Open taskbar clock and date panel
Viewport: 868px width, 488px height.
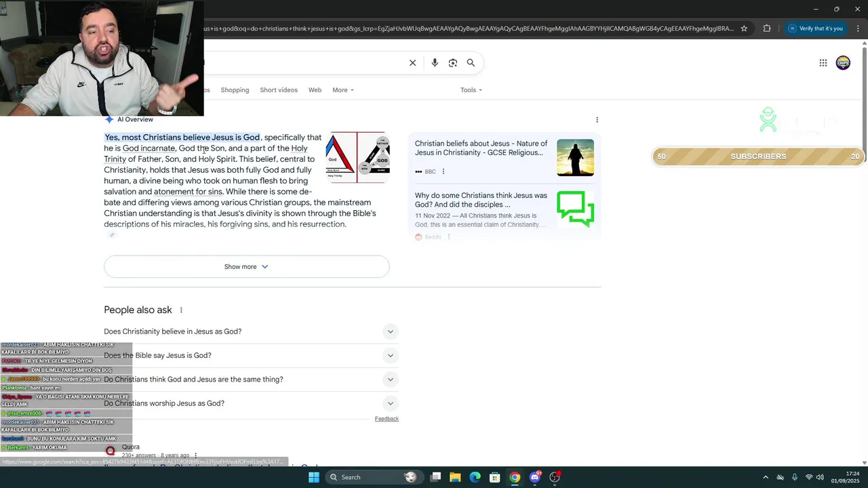[x=846, y=477]
